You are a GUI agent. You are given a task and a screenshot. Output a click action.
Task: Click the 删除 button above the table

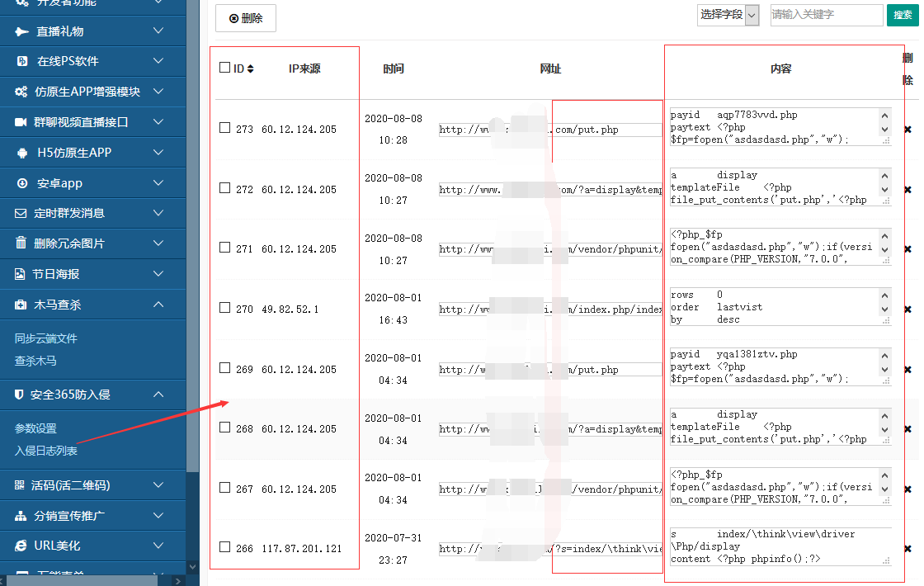point(246,18)
